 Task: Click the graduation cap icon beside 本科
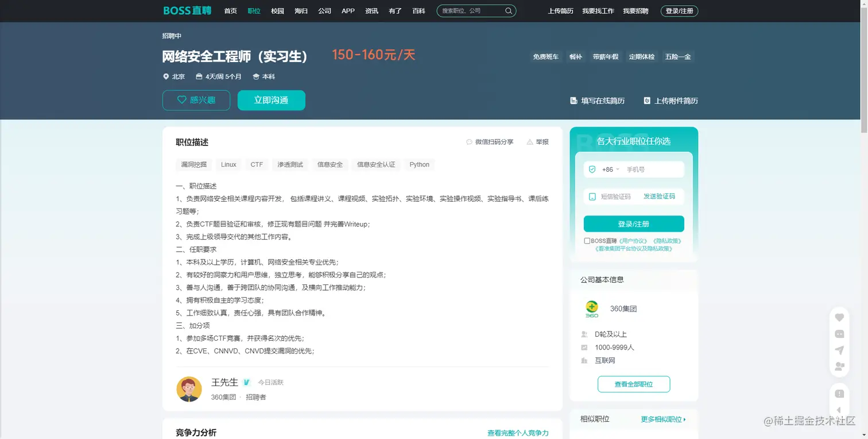(x=256, y=76)
